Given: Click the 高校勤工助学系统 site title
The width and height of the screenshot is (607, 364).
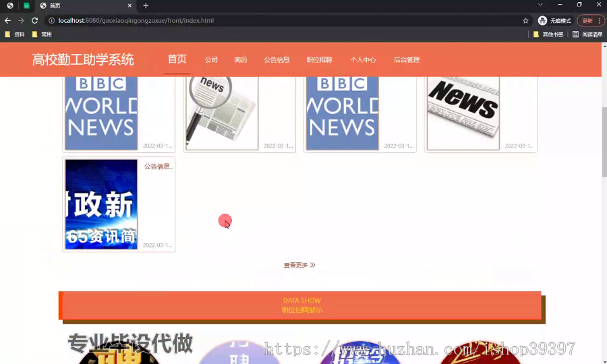Looking at the screenshot, I should (x=83, y=60).
